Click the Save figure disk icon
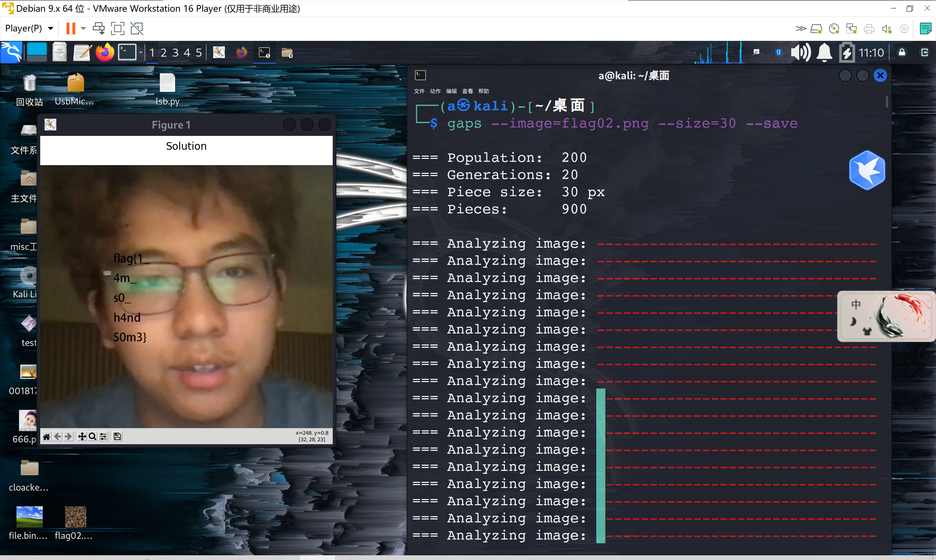This screenshot has height=560, width=936. [x=117, y=437]
